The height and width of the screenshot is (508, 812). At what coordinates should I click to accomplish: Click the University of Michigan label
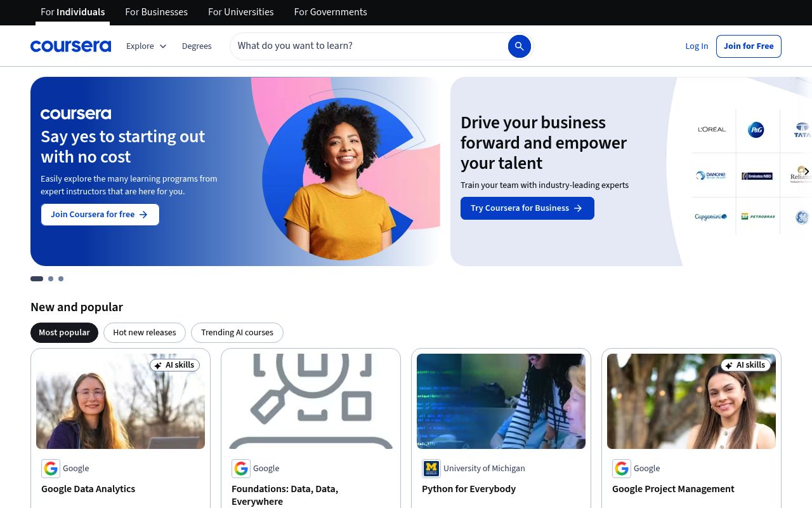[484, 469]
